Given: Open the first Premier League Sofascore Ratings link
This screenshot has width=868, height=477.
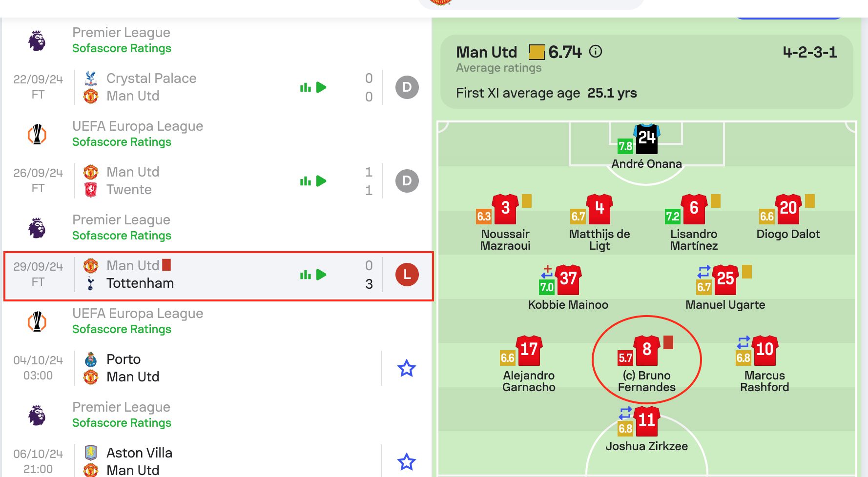Looking at the screenshot, I should coord(122,48).
